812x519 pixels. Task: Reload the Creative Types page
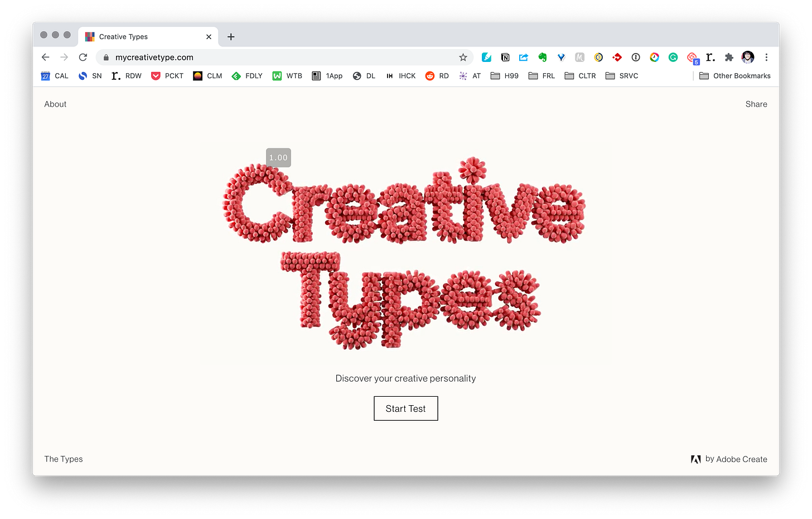point(83,57)
